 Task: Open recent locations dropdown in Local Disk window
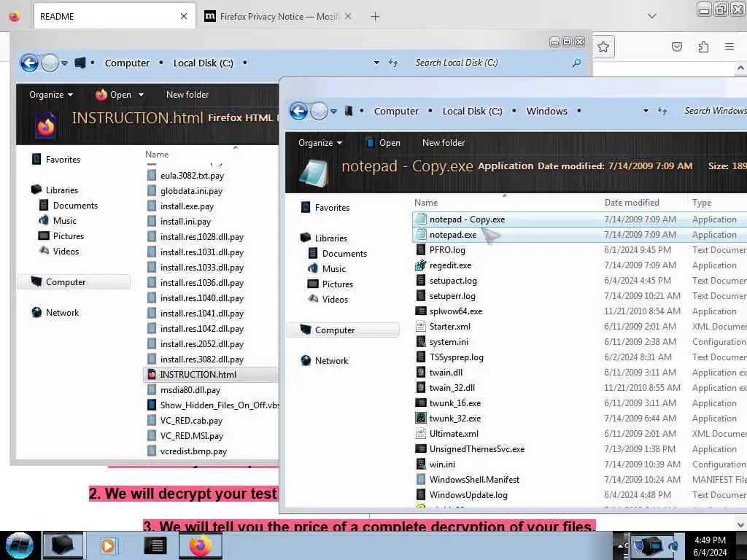pyautogui.click(x=64, y=63)
